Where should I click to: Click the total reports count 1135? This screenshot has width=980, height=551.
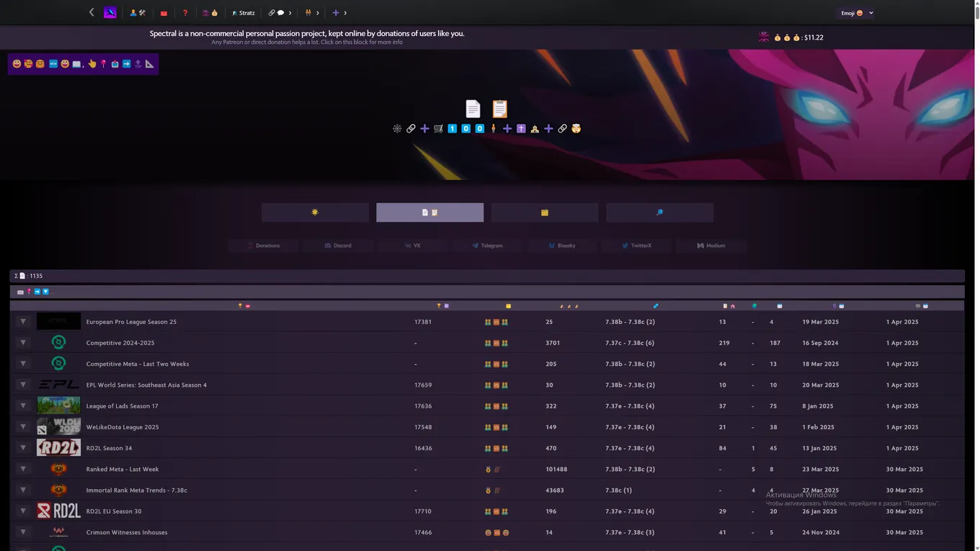click(36, 276)
